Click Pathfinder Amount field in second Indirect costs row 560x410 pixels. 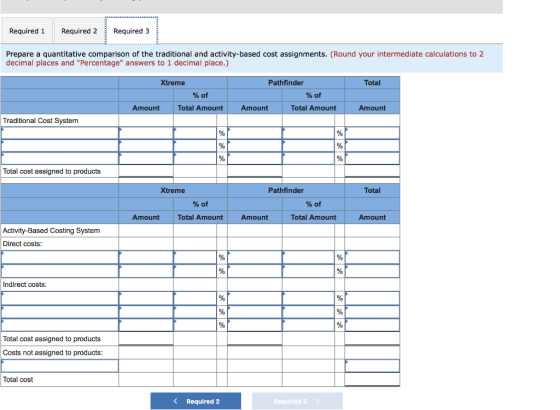(x=255, y=312)
